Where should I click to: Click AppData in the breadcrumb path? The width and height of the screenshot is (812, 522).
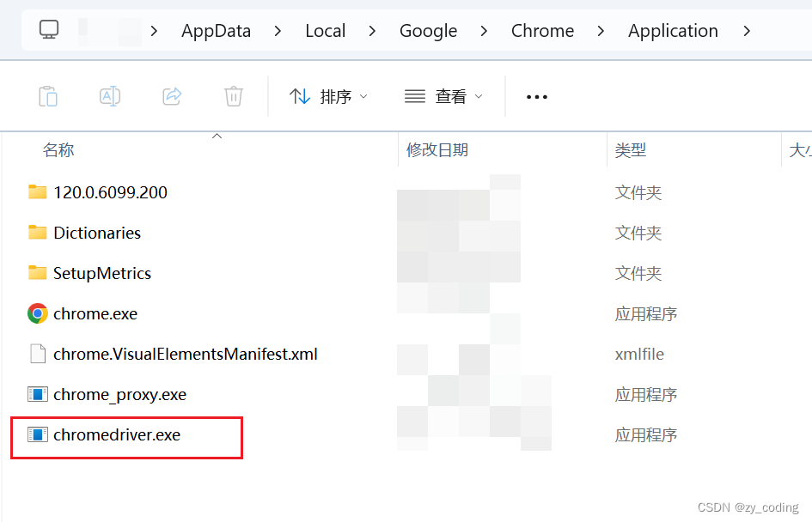point(216,30)
